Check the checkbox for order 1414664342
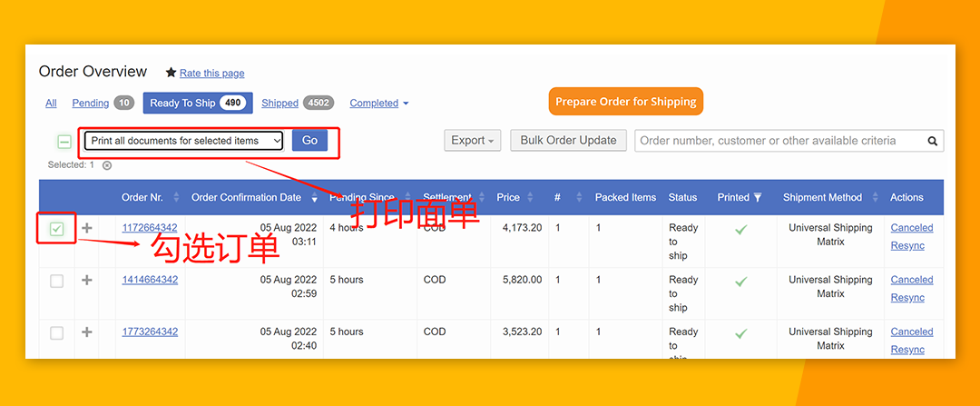 [57, 282]
